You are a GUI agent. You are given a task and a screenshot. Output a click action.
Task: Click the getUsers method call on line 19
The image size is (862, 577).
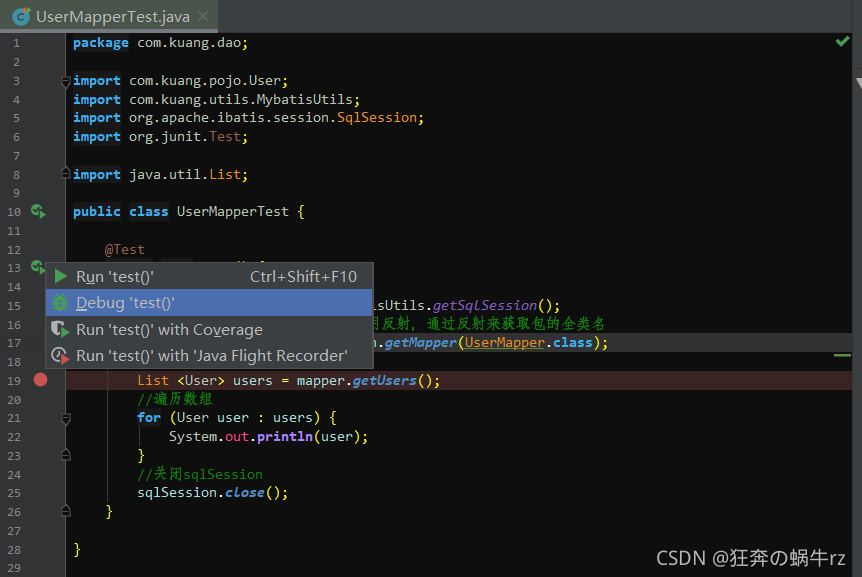(x=384, y=380)
